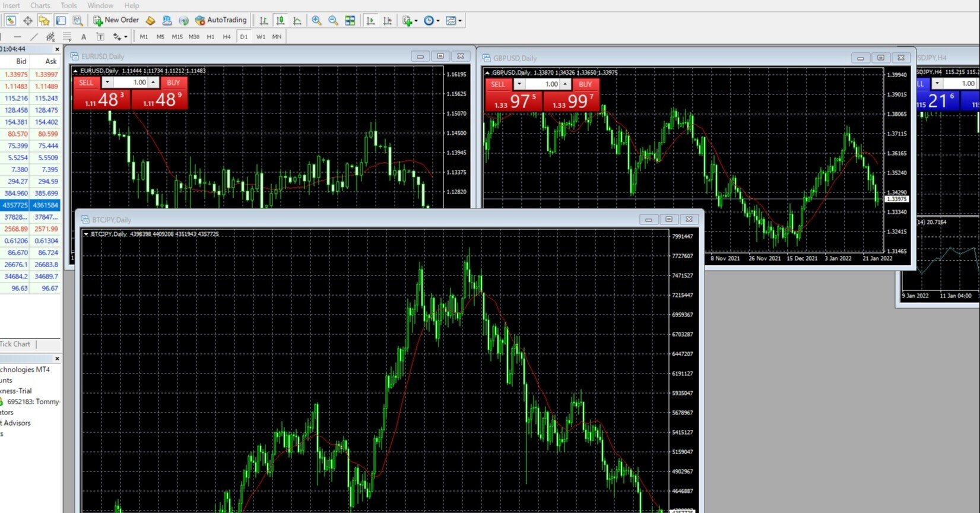
Task: Open the Data Window crosshair icon
Action: point(27,21)
